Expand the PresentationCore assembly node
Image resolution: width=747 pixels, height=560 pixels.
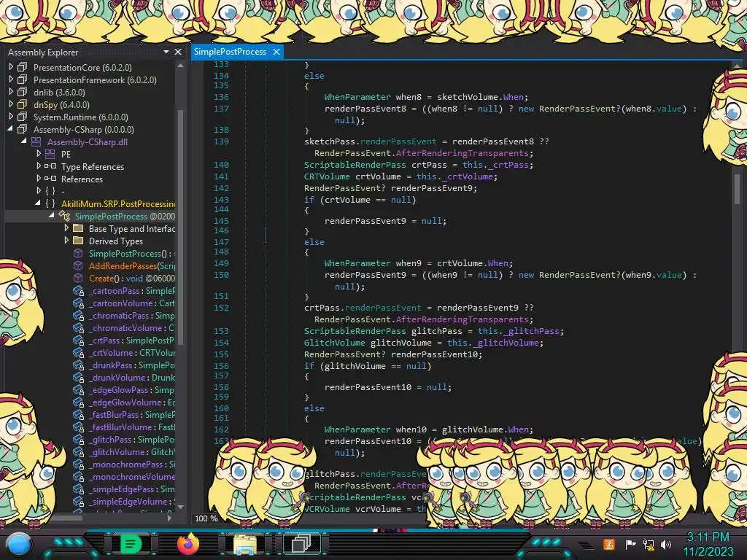[11, 67]
